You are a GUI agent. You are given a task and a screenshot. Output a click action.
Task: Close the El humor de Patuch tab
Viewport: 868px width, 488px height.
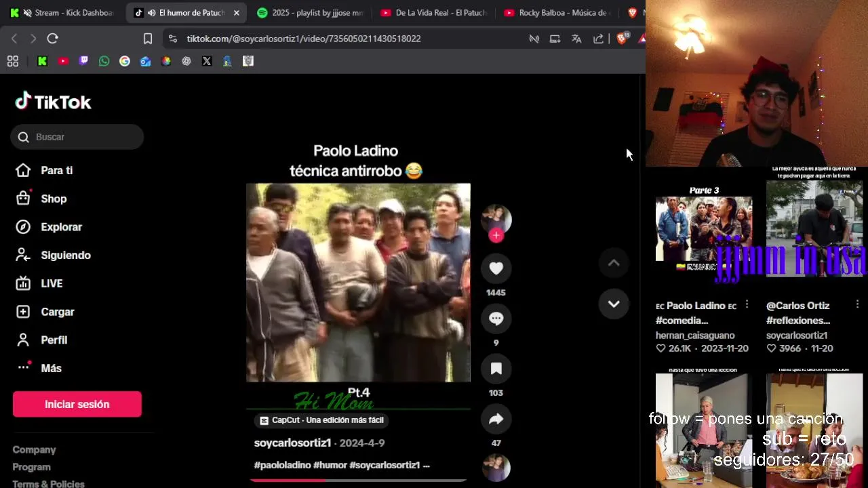(x=236, y=13)
